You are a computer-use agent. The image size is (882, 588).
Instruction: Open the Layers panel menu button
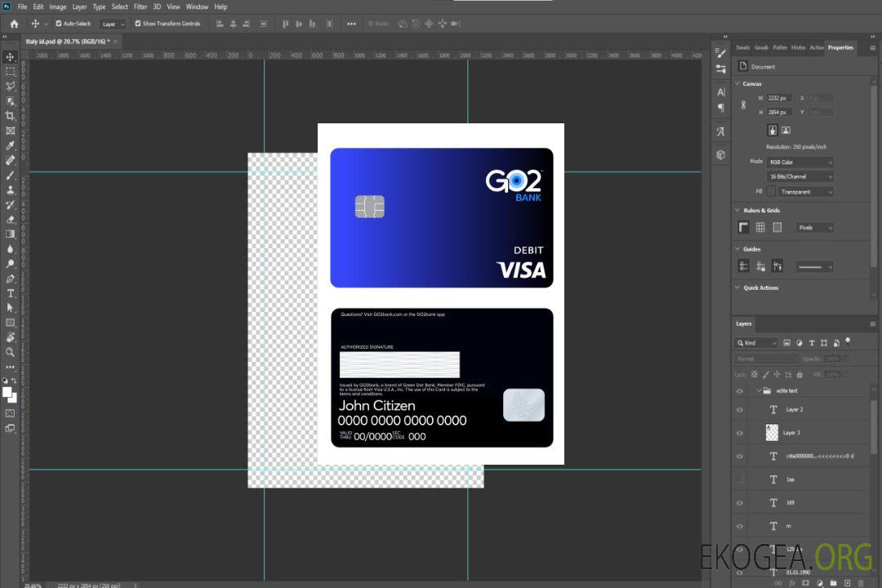pos(872,324)
